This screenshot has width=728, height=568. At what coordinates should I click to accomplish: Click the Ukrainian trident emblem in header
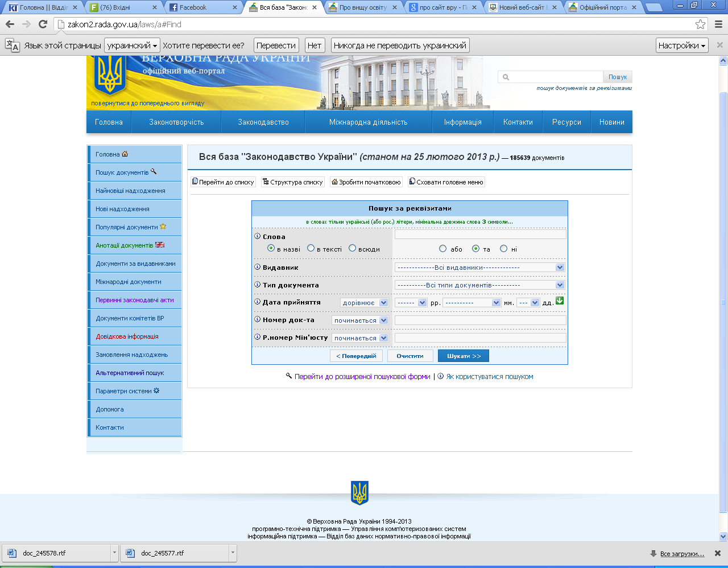[110, 75]
